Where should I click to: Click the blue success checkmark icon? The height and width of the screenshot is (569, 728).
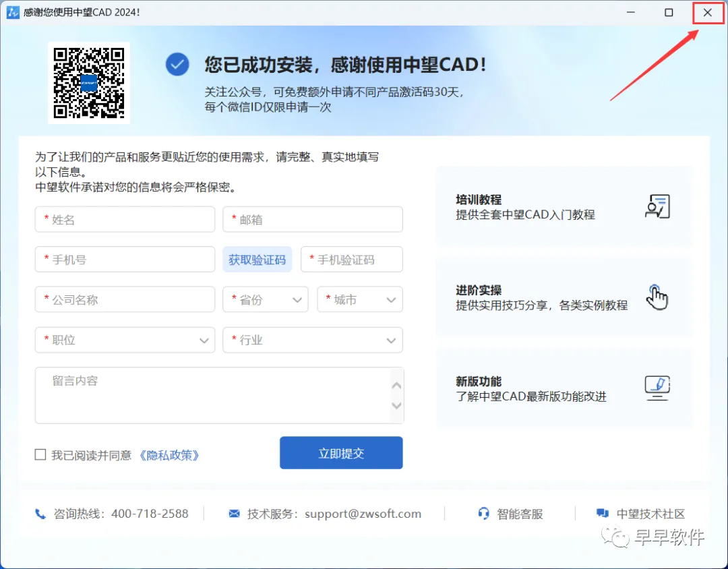click(x=177, y=64)
